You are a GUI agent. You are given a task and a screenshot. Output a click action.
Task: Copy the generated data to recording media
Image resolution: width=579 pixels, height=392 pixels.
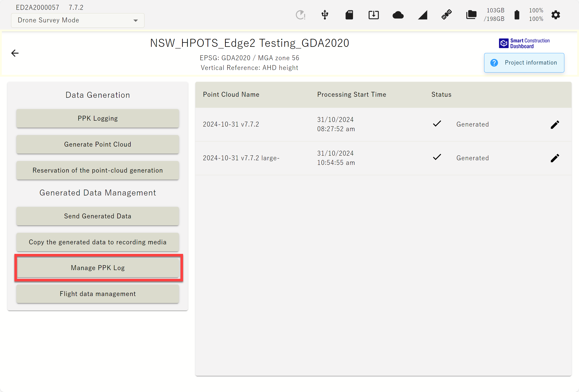(98, 242)
